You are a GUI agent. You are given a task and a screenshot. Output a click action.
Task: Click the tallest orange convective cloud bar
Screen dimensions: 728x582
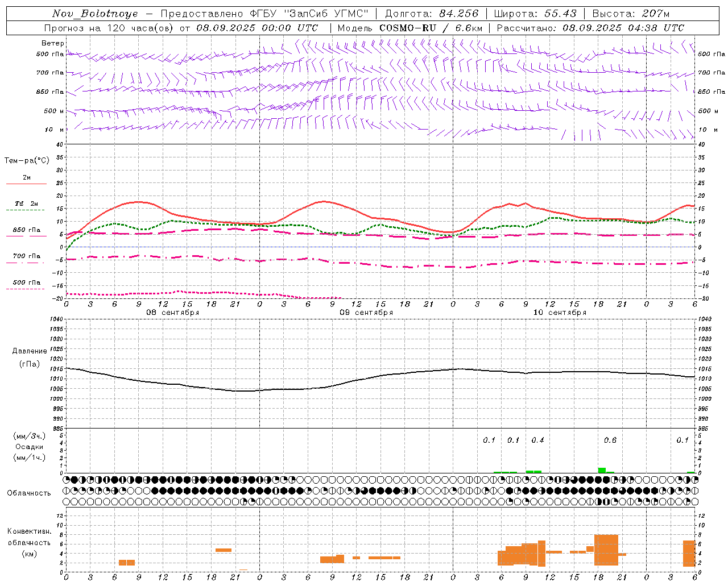coord(606,550)
